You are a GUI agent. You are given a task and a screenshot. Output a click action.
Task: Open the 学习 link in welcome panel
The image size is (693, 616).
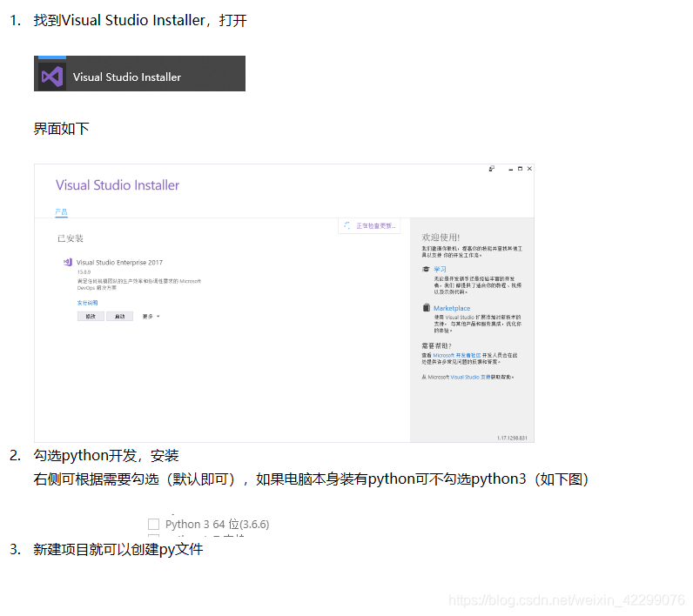click(x=440, y=269)
